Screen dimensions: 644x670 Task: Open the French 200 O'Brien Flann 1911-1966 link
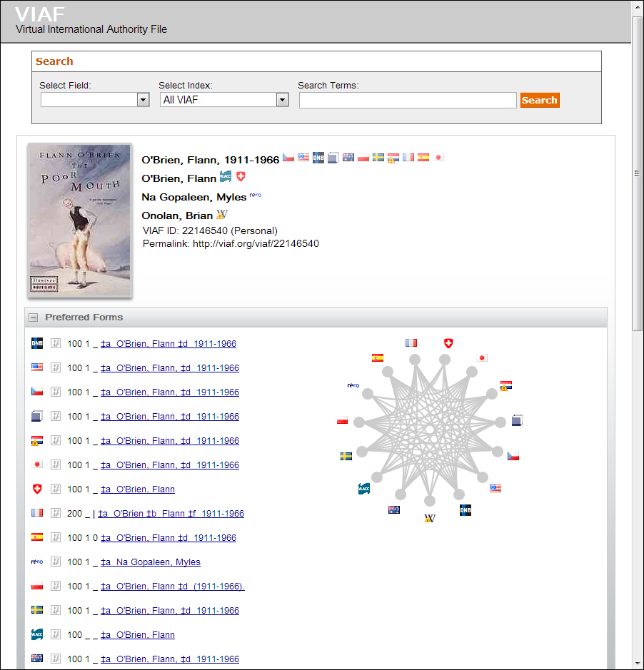point(171,514)
